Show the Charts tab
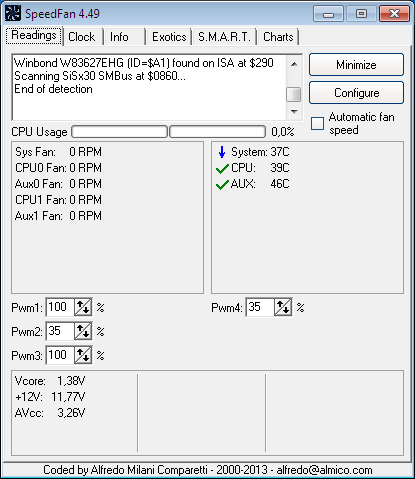The image size is (415, 479). coord(278,37)
